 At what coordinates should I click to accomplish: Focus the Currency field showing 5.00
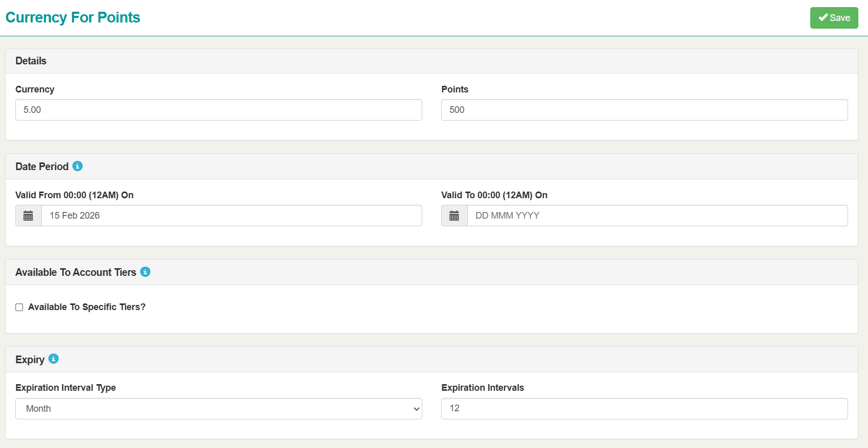(x=219, y=110)
